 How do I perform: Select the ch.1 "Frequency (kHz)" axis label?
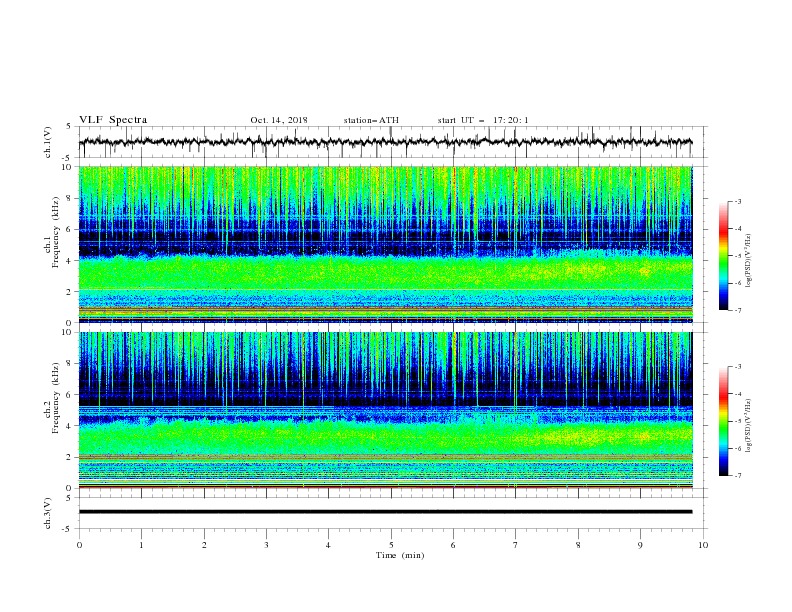click(x=56, y=233)
